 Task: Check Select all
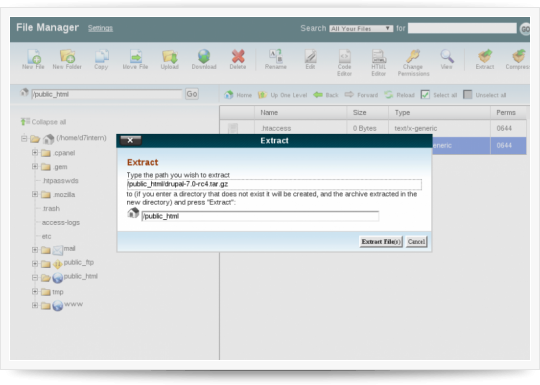(425, 95)
